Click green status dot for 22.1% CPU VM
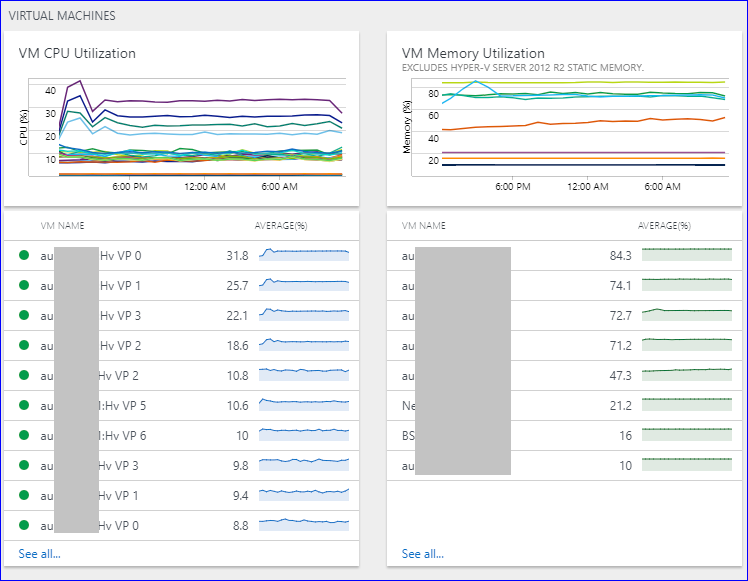This screenshot has width=748, height=581. [24, 315]
